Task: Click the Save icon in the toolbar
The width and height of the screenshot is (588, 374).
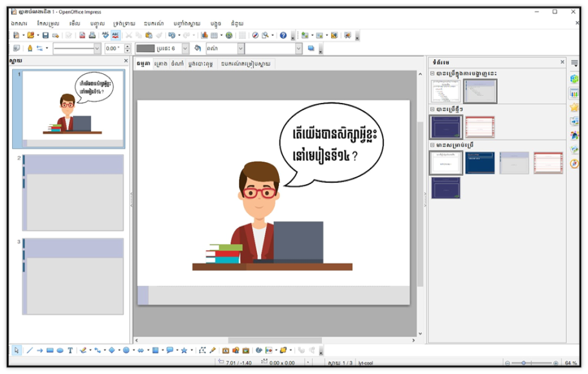Action: click(x=45, y=35)
